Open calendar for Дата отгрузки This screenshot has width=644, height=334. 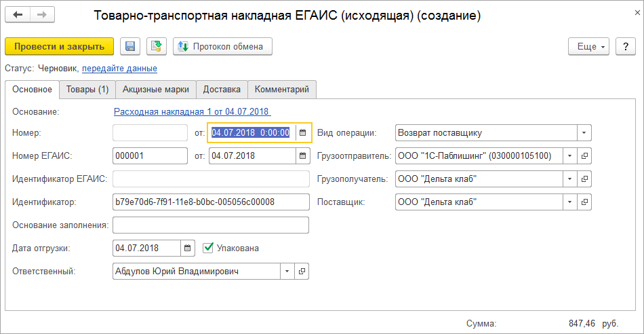point(188,248)
